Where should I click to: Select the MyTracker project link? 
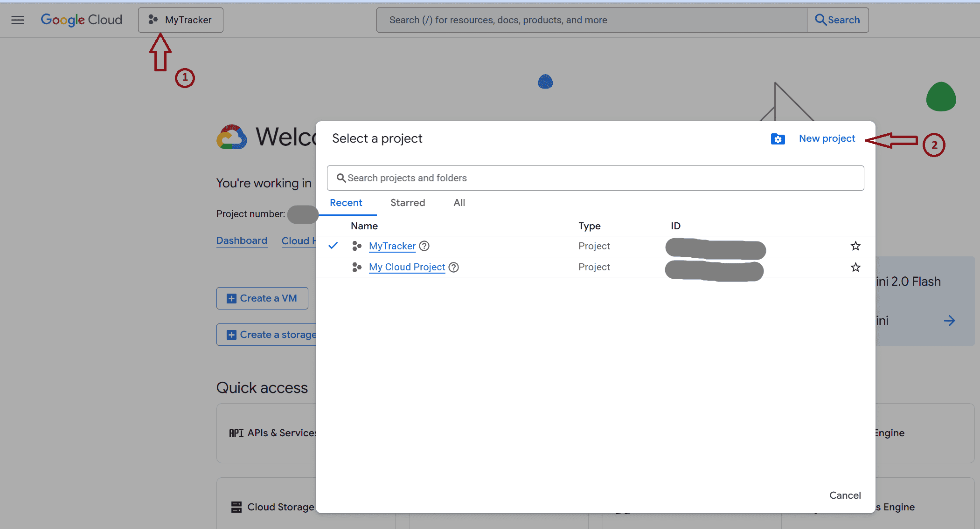coord(392,246)
